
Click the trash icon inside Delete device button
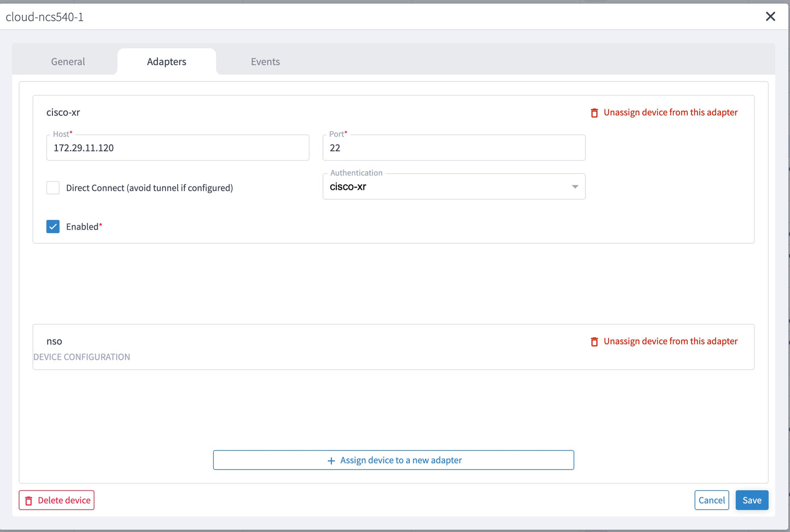pos(28,500)
